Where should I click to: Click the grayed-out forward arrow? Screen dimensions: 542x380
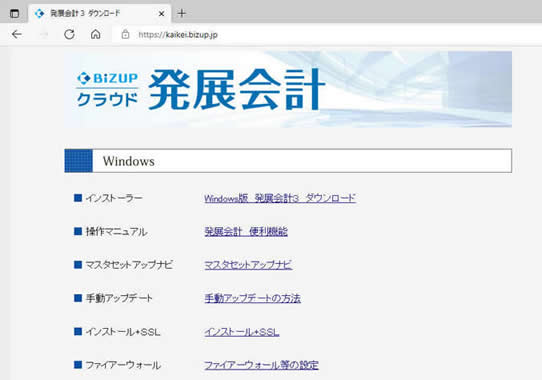pyautogui.click(x=44, y=34)
